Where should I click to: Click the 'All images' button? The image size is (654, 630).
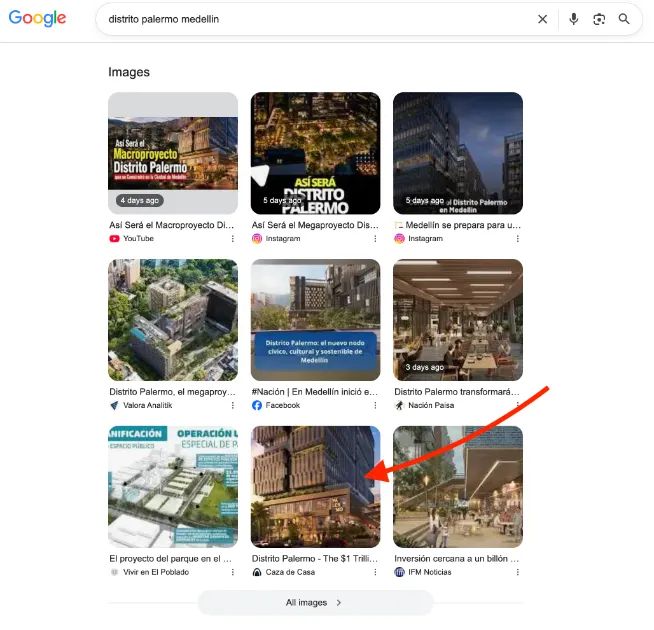tap(315, 602)
